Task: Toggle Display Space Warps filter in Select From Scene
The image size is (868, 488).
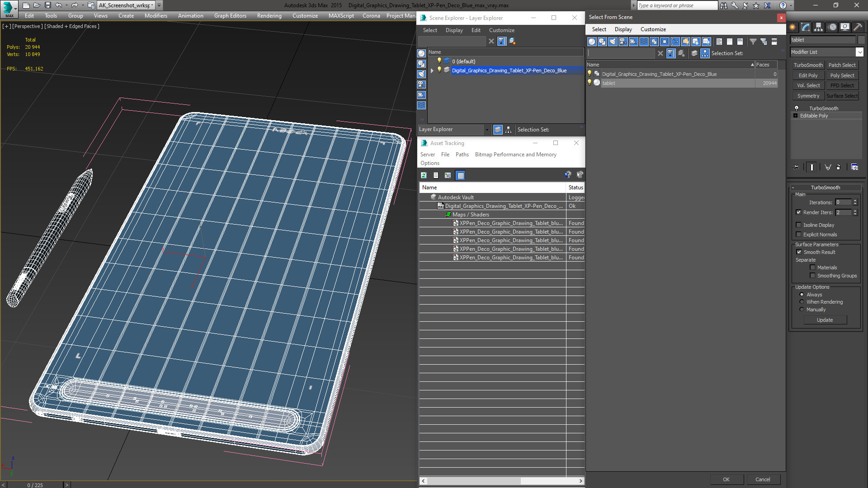Action: [x=644, y=42]
